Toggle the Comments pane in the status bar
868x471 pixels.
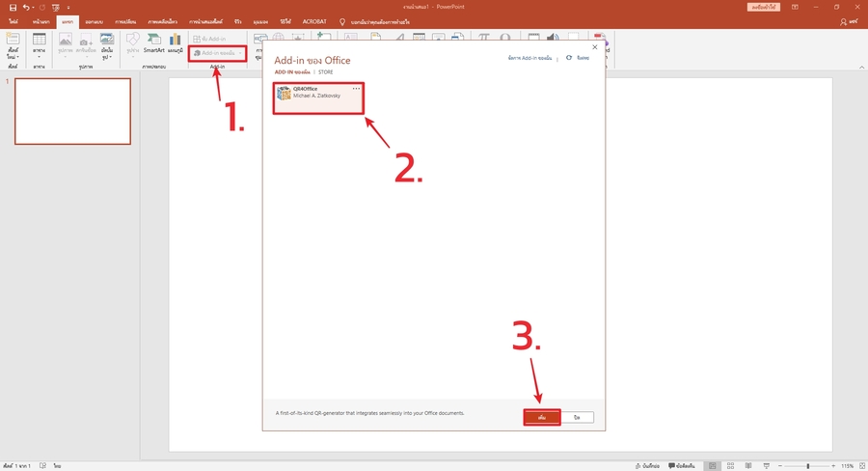(x=682, y=466)
